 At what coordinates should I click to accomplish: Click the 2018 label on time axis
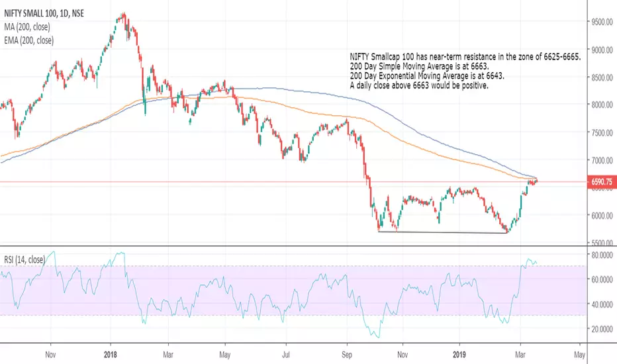[x=111, y=355]
